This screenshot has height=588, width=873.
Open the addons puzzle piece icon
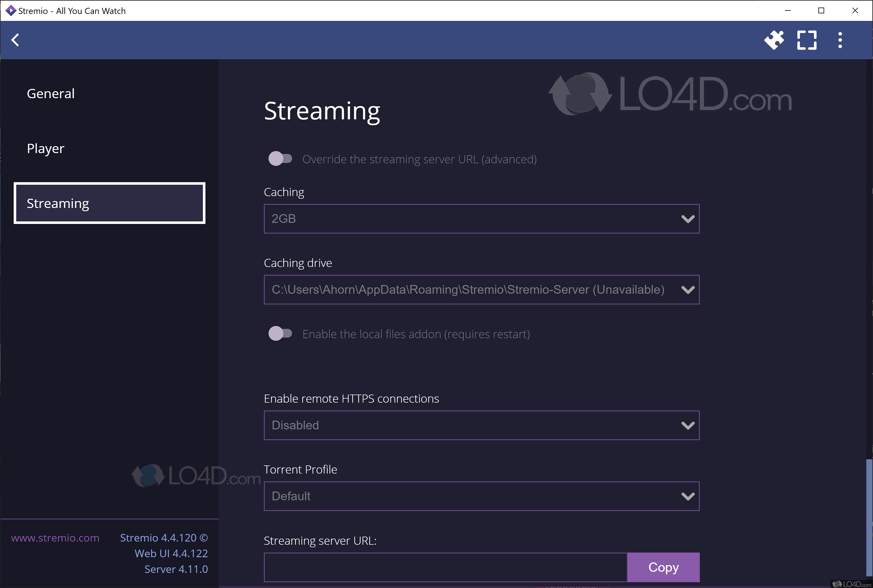click(x=774, y=40)
